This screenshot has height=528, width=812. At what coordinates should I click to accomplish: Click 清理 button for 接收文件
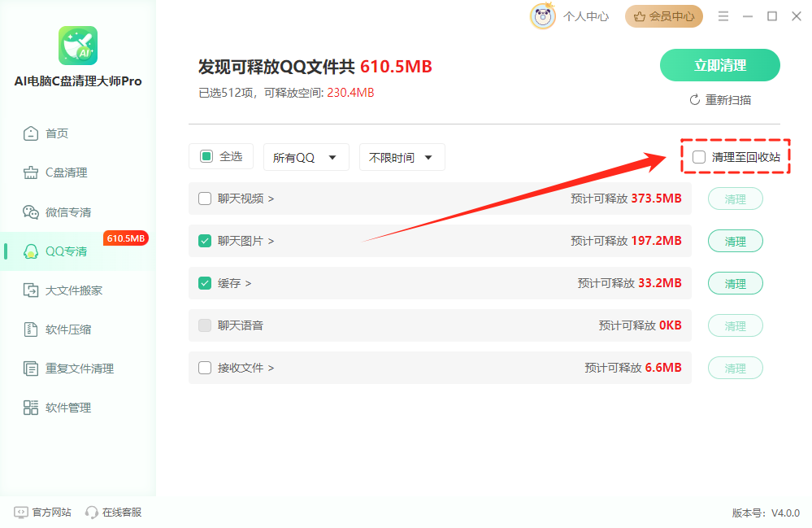736,369
